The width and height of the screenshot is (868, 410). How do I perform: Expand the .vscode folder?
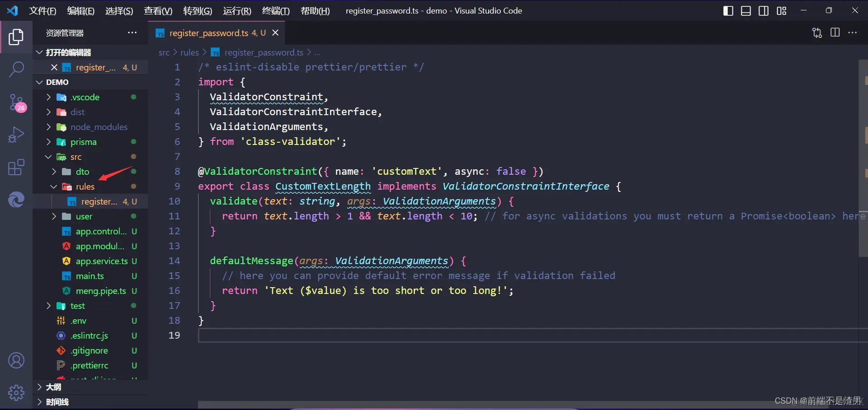pos(90,97)
